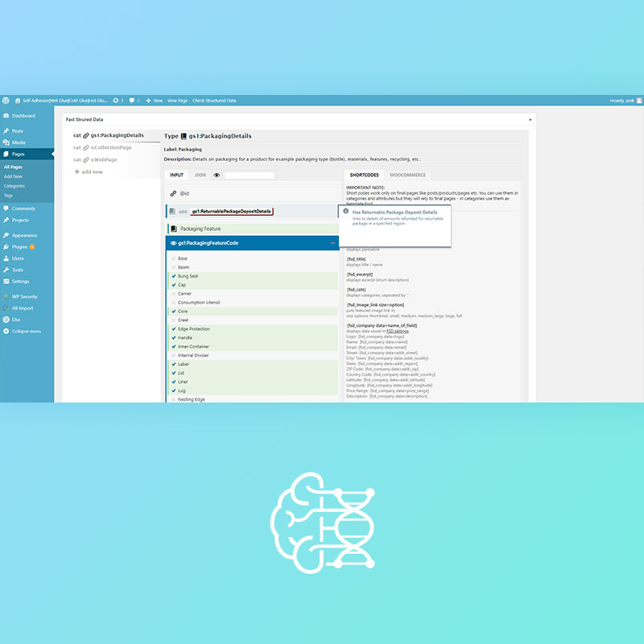The image size is (644, 644).
Task: Open the WOOCOMMERCE tab
Action: [x=407, y=175]
